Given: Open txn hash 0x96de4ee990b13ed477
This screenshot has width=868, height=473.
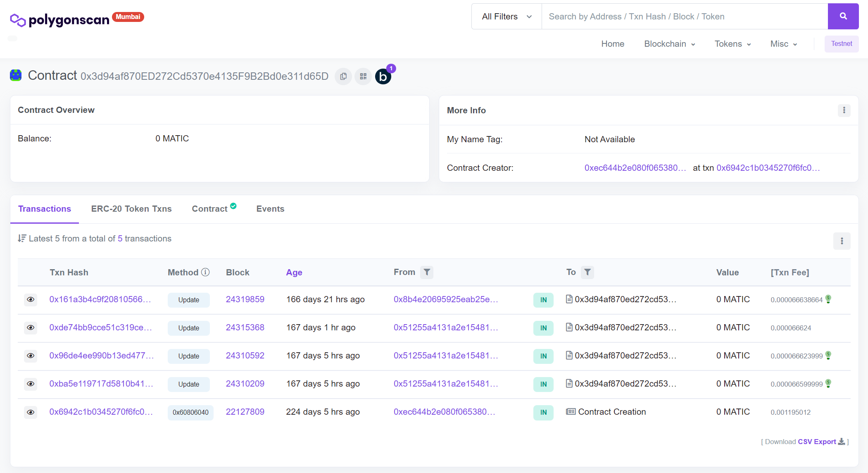Looking at the screenshot, I should pos(101,356).
